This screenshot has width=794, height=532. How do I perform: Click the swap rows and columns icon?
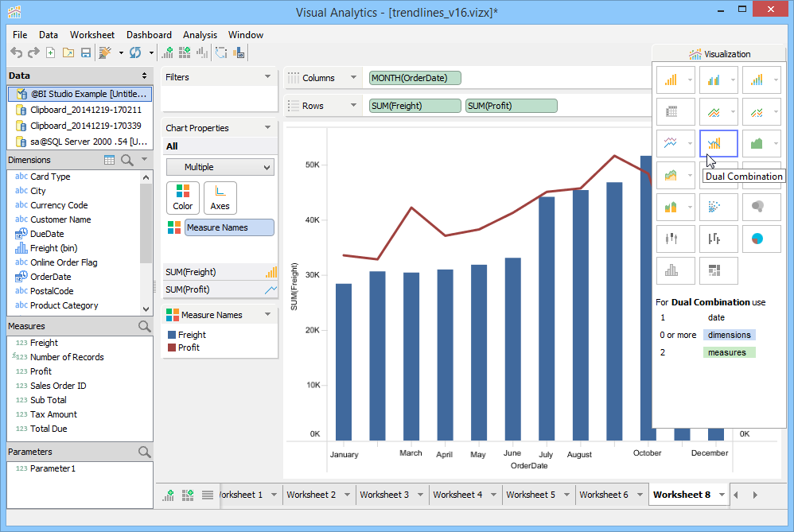[x=221, y=52]
